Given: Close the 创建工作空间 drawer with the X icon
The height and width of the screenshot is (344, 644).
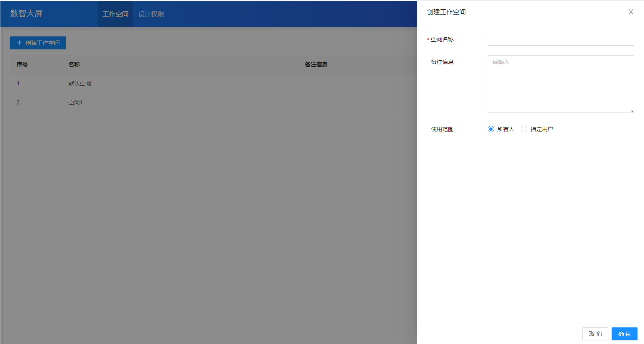Looking at the screenshot, I should [631, 12].
